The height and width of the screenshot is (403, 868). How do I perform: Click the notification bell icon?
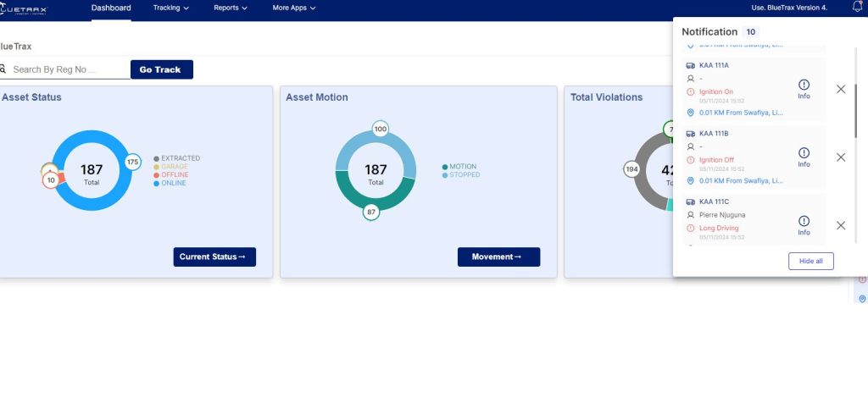856,8
